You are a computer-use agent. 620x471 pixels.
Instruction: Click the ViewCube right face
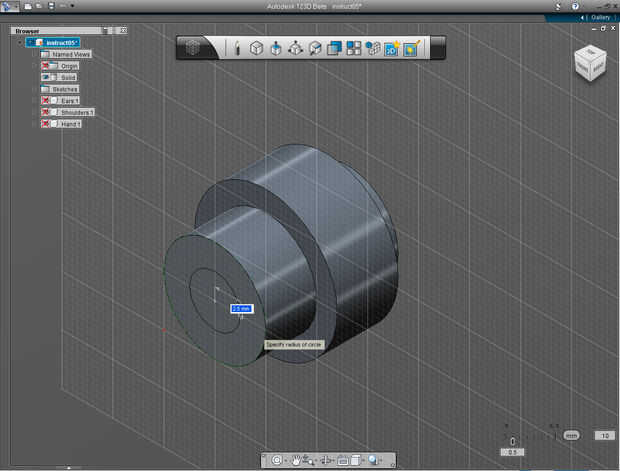(598, 66)
